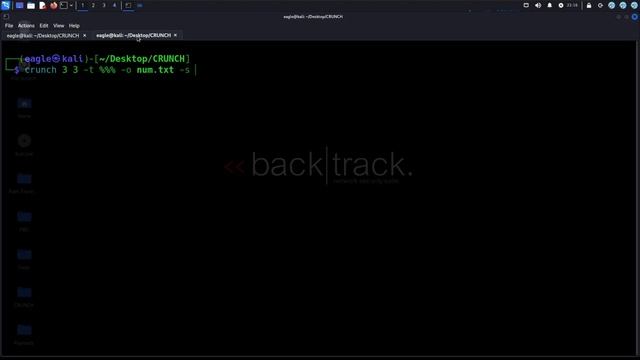Open the View menu

pyautogui.click(x=58, y=26)
